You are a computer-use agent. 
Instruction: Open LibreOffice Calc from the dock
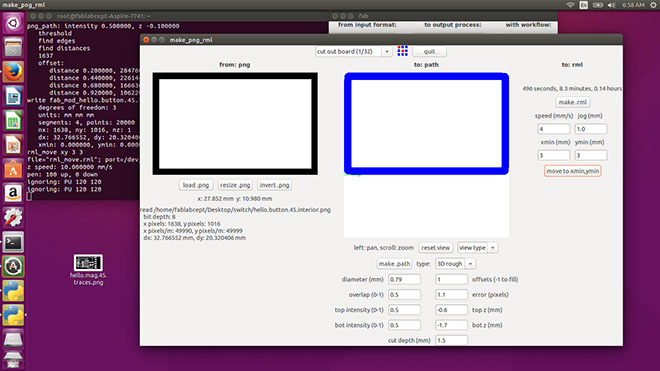[13, 120]
